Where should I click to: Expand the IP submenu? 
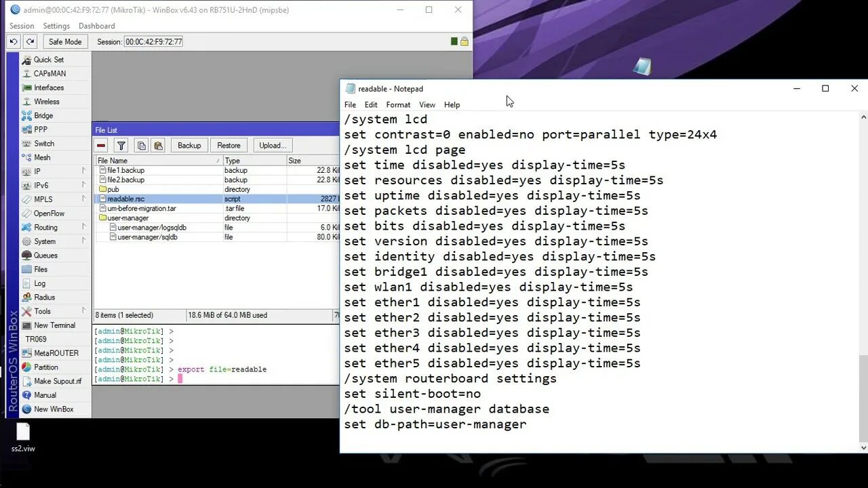[x=54, y=171]
